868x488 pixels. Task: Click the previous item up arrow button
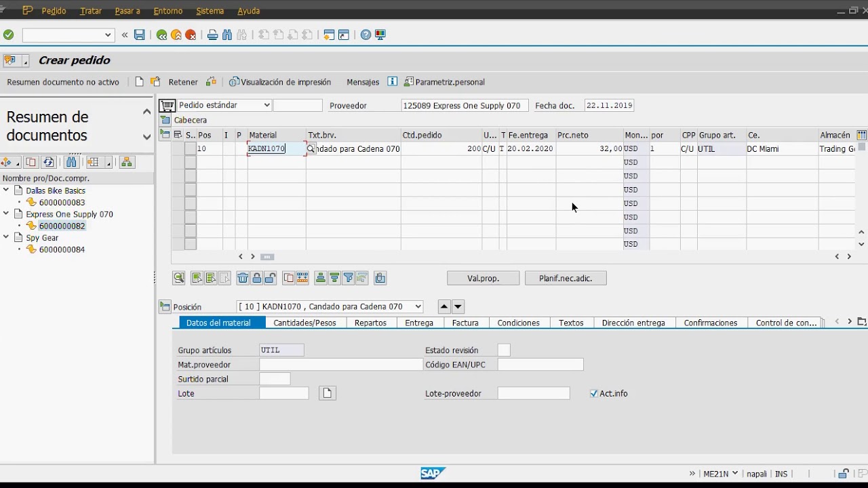(x=444, y=307)
